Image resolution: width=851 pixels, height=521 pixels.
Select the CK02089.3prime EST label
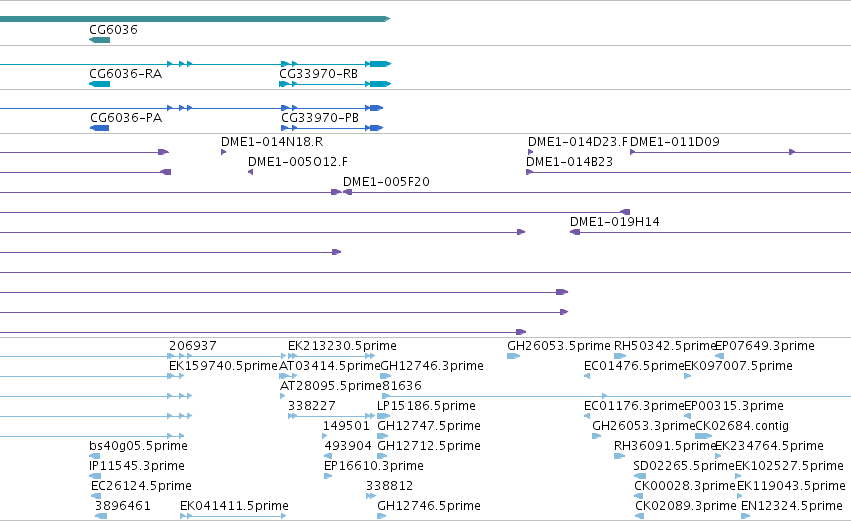pyautogui.click(x=686, y=506)
